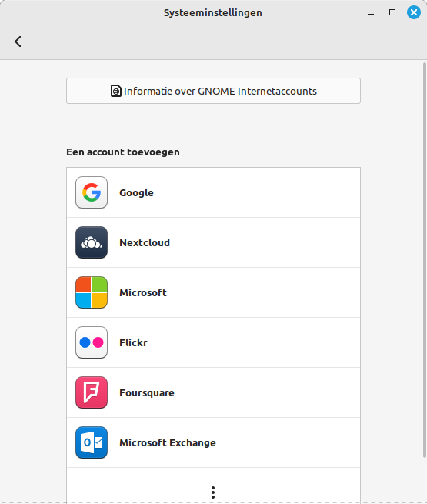427x504 pixels.
Task: Select the Microsoft Exchange label text
Action: [x=168, y=442]
